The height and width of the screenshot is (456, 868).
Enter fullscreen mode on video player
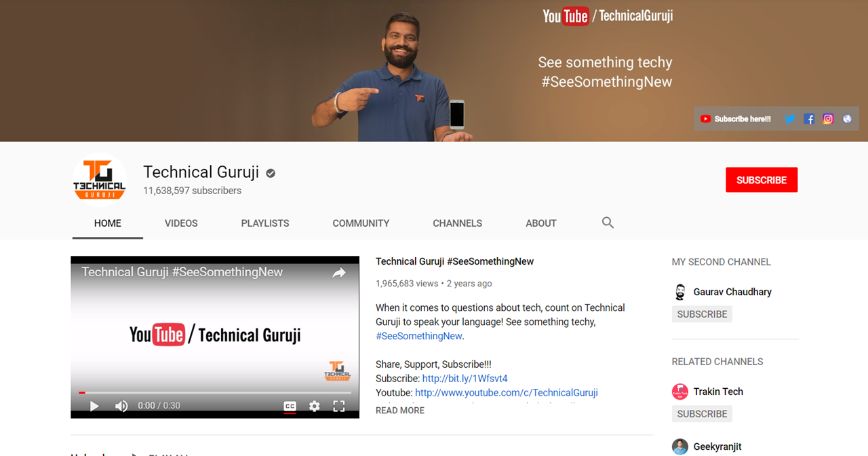[x=339, y=406]
